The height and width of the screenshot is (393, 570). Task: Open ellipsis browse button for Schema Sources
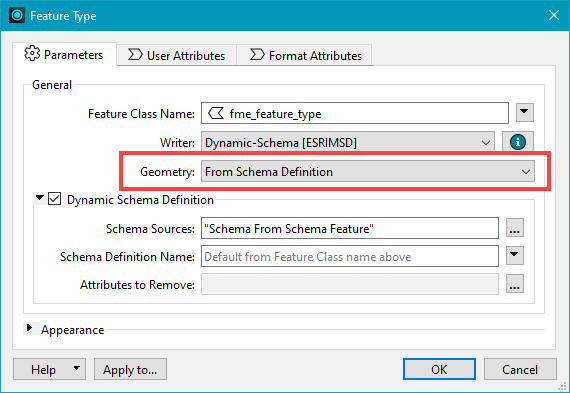tap(515, 228)
